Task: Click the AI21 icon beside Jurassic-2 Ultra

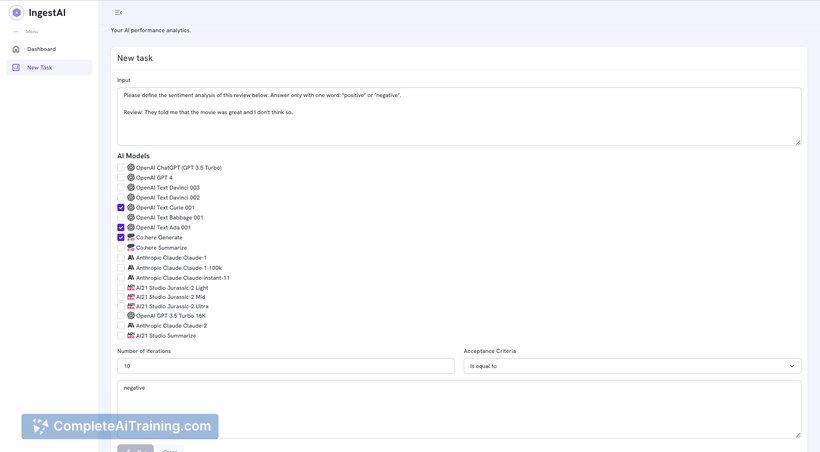Action: pyautogui.click(x=131, y=306)
